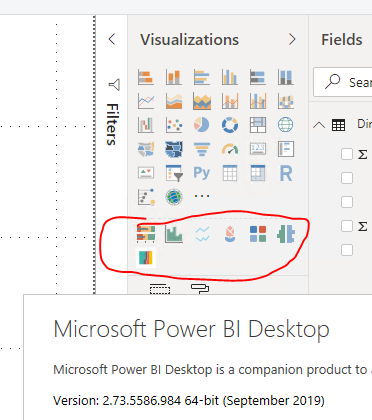Add an R script visual
The width and height of the screenshot is (372, 420).
(286, 173)
